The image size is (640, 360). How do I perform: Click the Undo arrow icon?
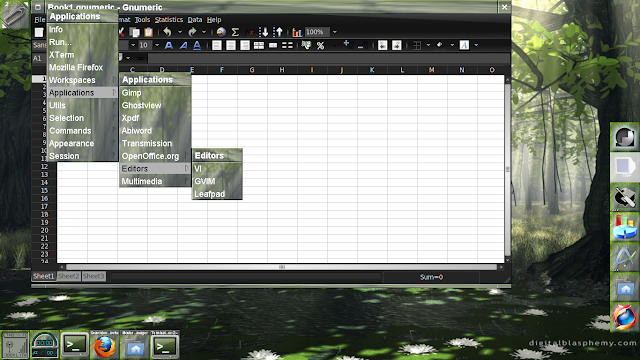[167, 32]
